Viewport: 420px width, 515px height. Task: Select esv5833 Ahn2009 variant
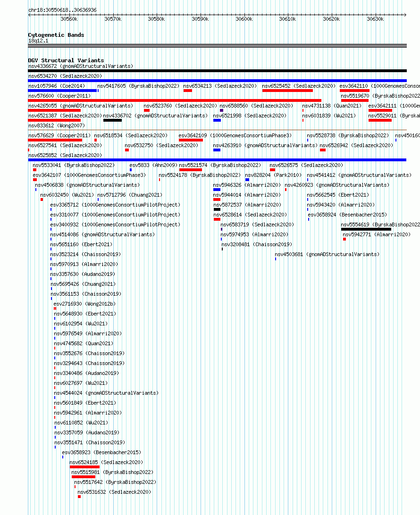(153, 165)
